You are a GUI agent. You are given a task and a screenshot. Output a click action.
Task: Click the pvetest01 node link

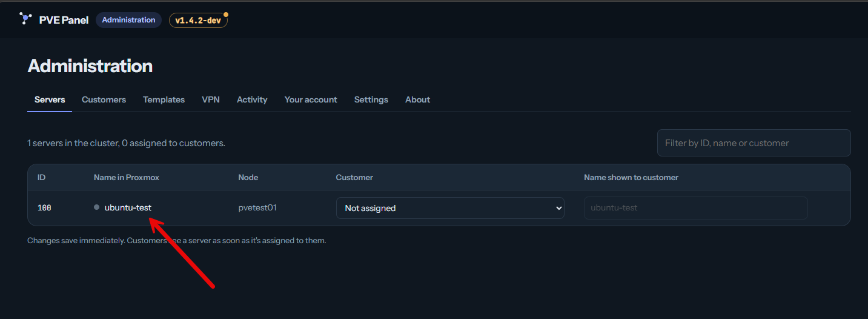click(257, 207)
